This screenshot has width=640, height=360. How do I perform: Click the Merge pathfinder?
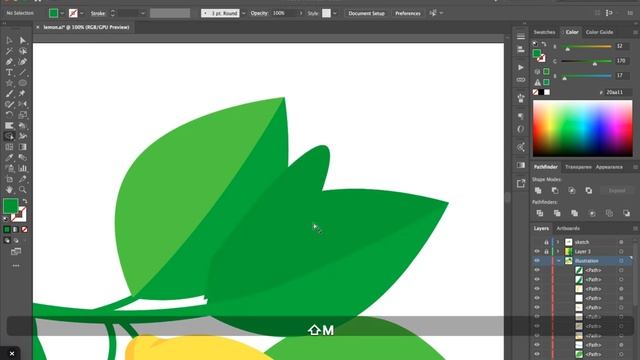(574, 213)
